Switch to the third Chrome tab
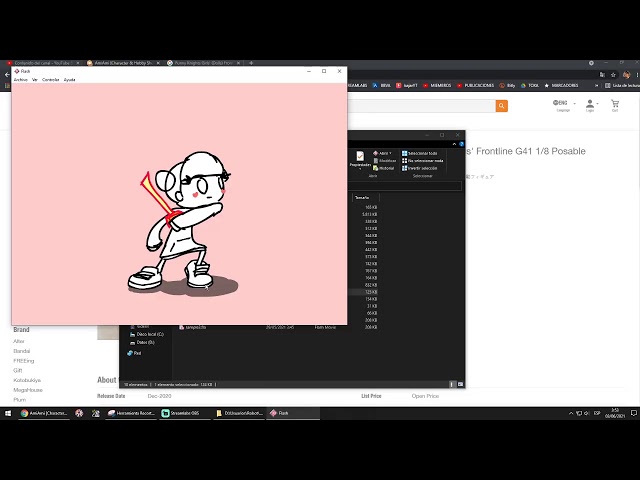The image size is (640, 480). tap(202, 63)
